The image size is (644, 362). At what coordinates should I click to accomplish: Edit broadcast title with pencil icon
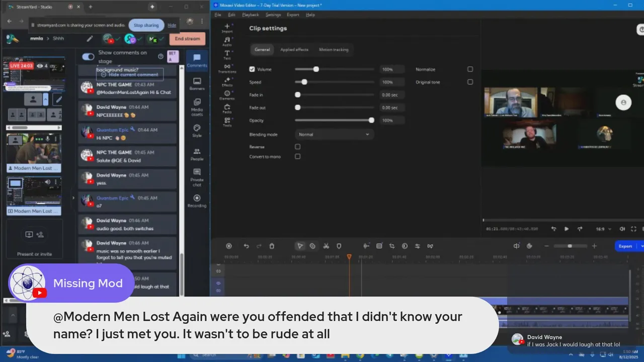[x=90, y=38]
